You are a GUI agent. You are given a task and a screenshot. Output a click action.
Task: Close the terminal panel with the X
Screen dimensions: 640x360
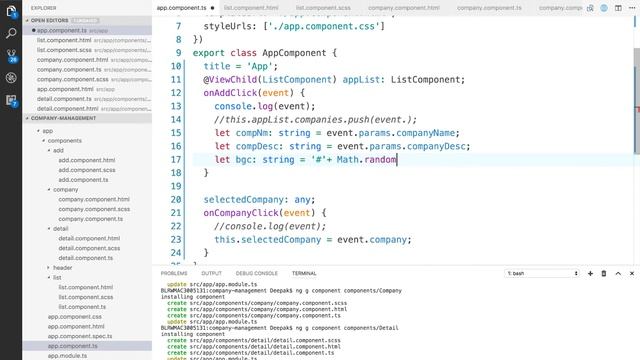click(x=632, y=273)
